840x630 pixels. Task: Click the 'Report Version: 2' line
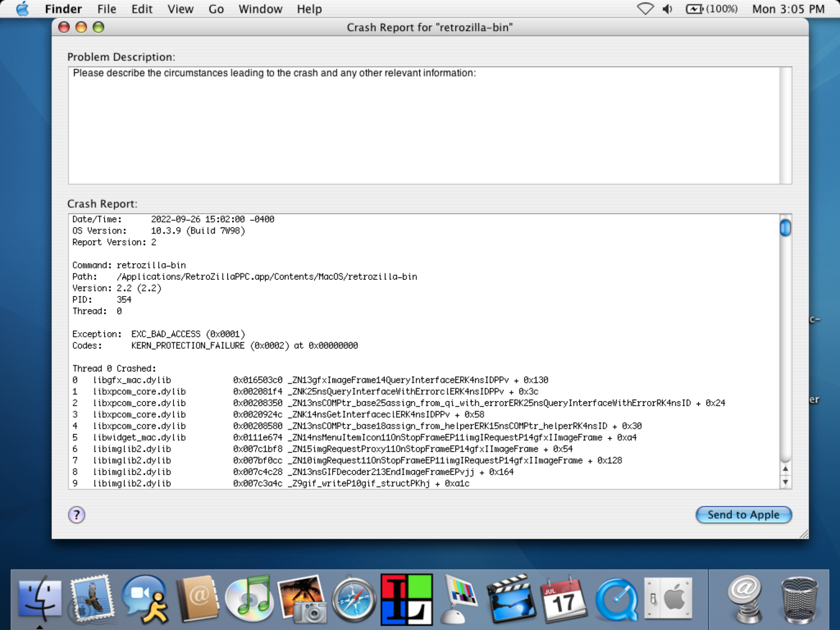coord(114,242)
